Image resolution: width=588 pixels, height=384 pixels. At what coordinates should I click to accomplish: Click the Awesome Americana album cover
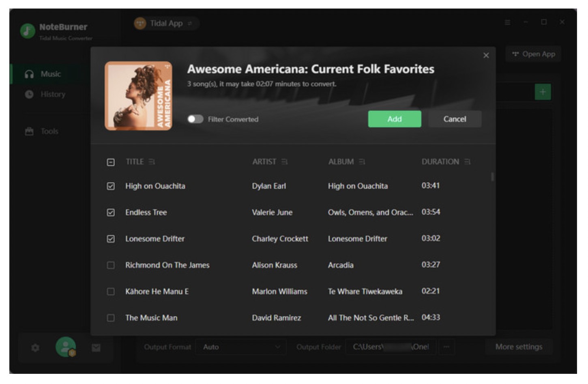coord(138,96)
